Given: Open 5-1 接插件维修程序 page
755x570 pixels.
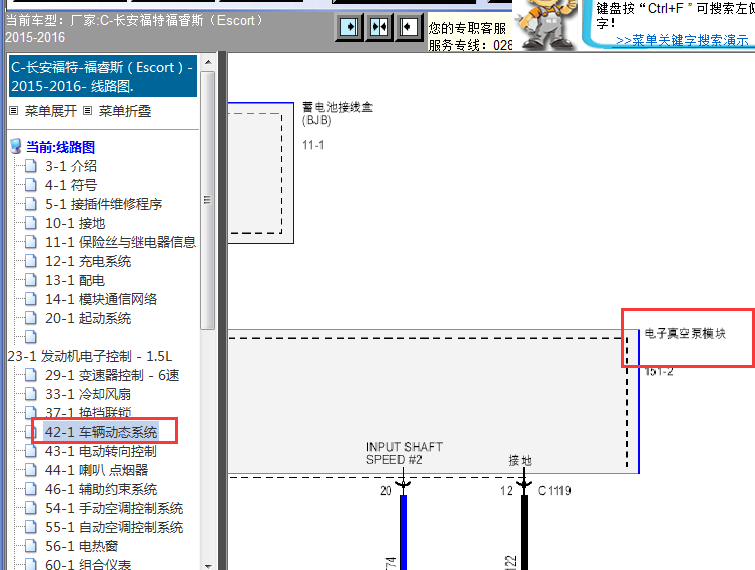Looking at the screenshot, I should point(104,204).
